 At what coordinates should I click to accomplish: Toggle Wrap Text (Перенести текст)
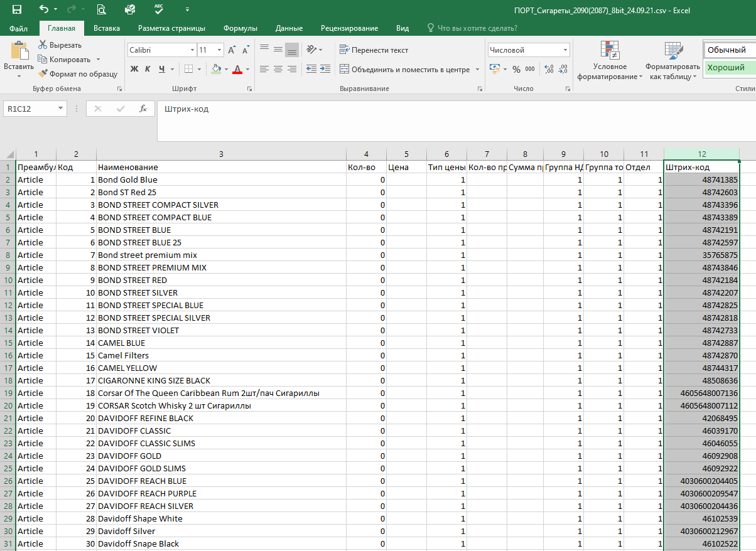pyautogui.click(x=374, y=50)
